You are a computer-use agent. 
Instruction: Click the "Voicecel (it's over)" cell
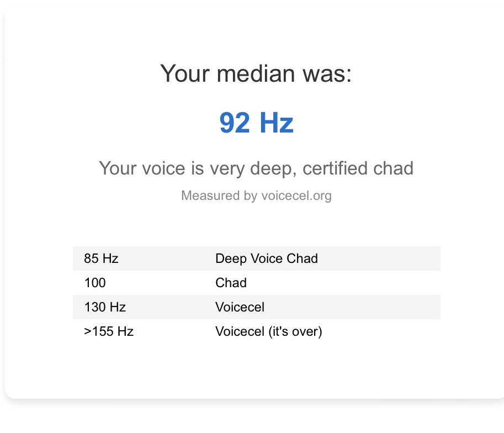[x=268, y=331]
